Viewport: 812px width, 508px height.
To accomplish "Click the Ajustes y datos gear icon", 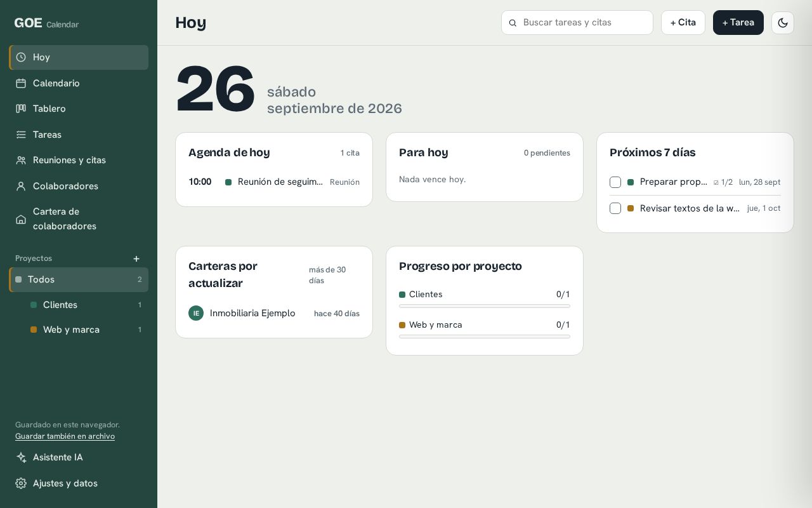I will point(21,483).
